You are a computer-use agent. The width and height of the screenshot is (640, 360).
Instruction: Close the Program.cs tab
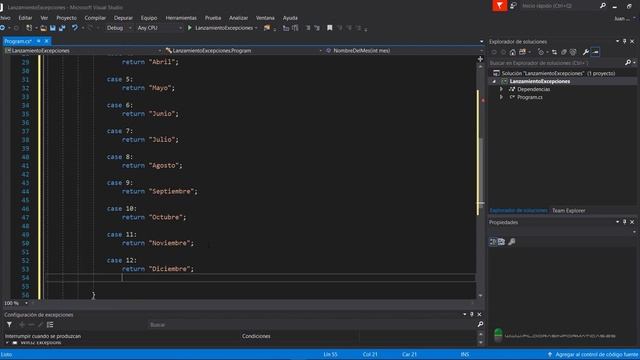(47, 41)
